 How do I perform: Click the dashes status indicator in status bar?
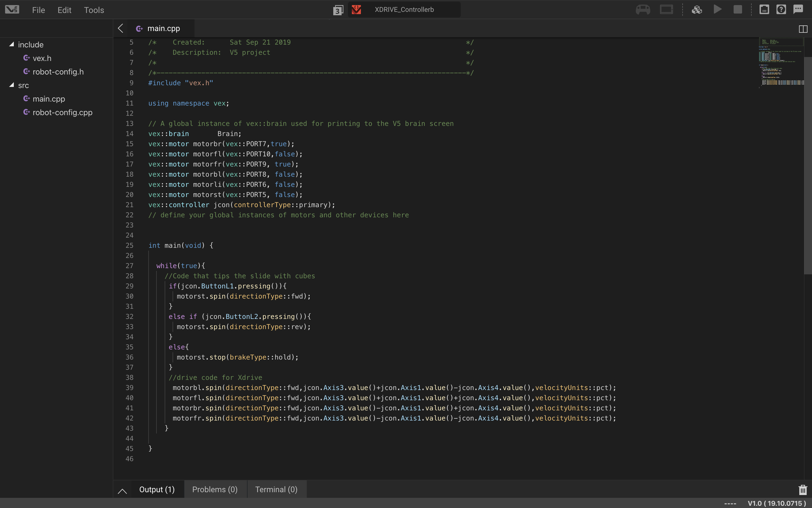click(730, 503)
